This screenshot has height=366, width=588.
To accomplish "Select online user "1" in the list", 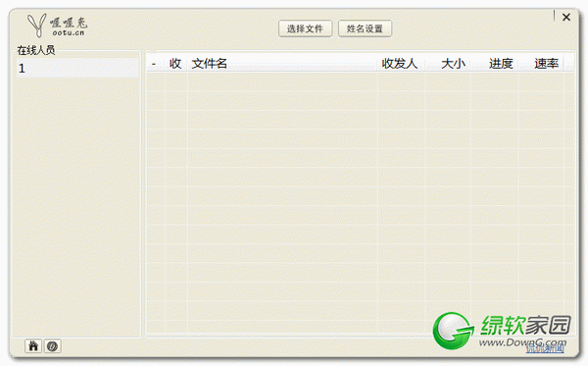I will click(77, 68).
